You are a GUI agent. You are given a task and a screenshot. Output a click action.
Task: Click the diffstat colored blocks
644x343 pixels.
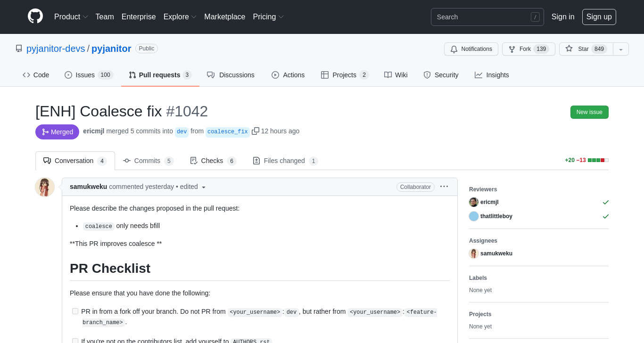[x=598, y=160]
